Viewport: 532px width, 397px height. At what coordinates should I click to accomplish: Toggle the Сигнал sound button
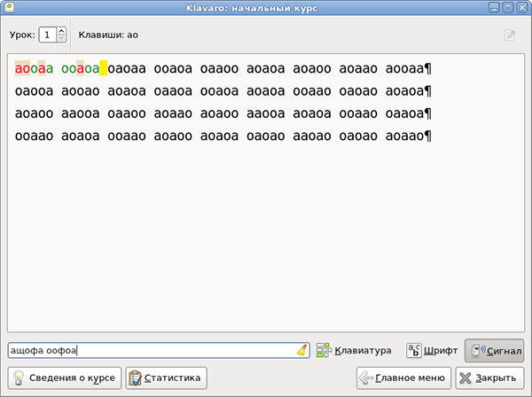[495, 351]
